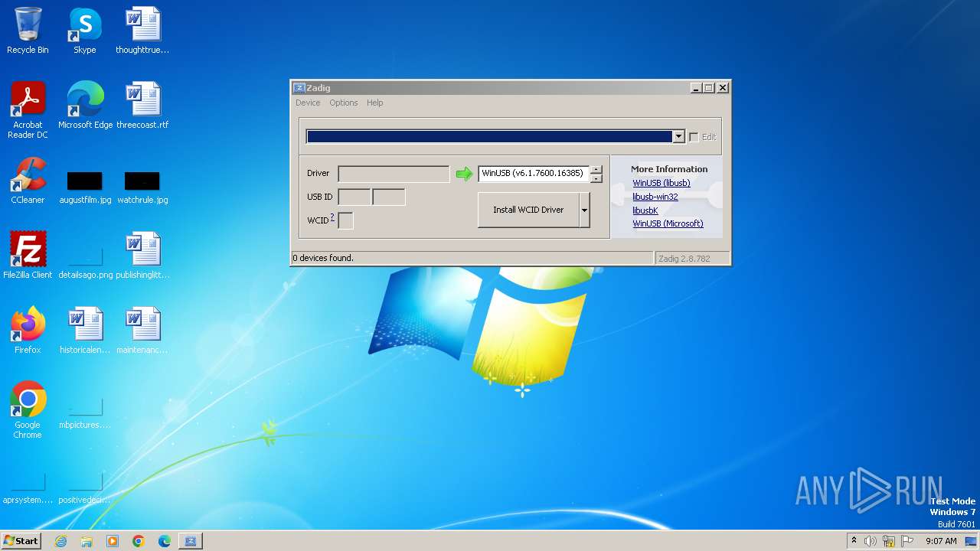Open Windows Explorer from the taskbar
The image size is (980, 551).
click(x=87, y=541)
